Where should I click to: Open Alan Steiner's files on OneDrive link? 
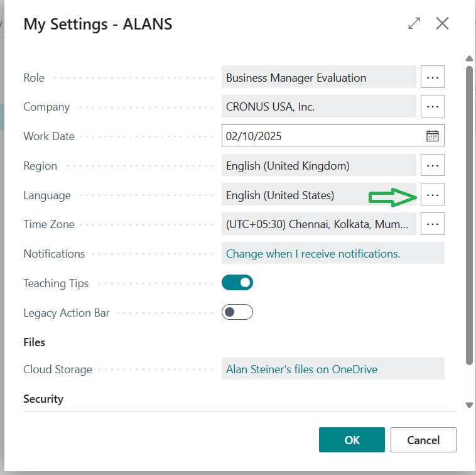(301, 369)
